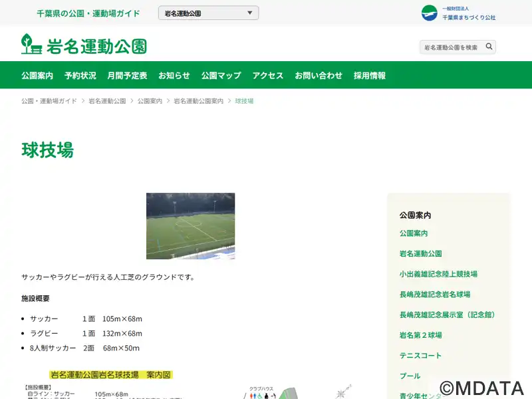Open 公園マップ from the green menu

tap(221, 75)
